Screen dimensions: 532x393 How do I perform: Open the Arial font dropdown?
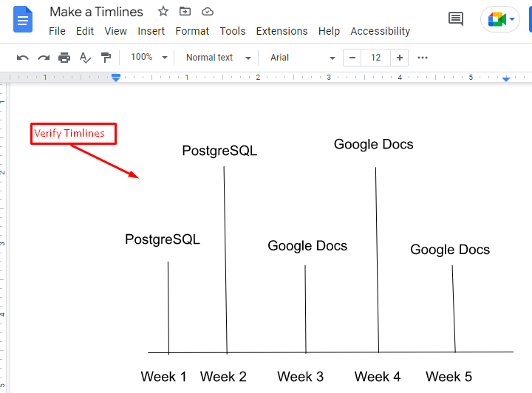[x=302, y=58]
